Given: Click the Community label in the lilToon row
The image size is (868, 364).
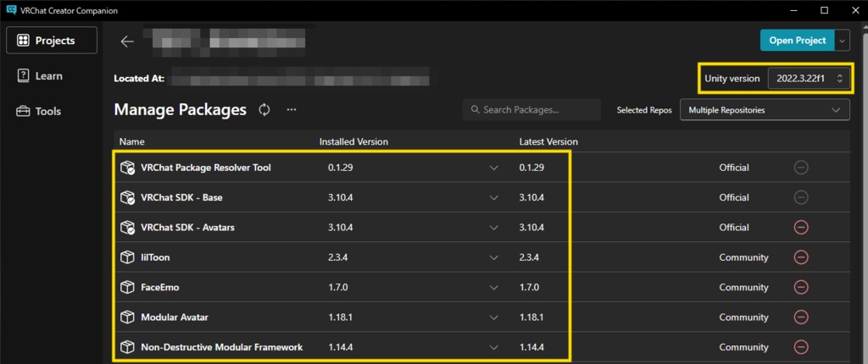Looking at the screenshot, I should [x=743, y=257].
